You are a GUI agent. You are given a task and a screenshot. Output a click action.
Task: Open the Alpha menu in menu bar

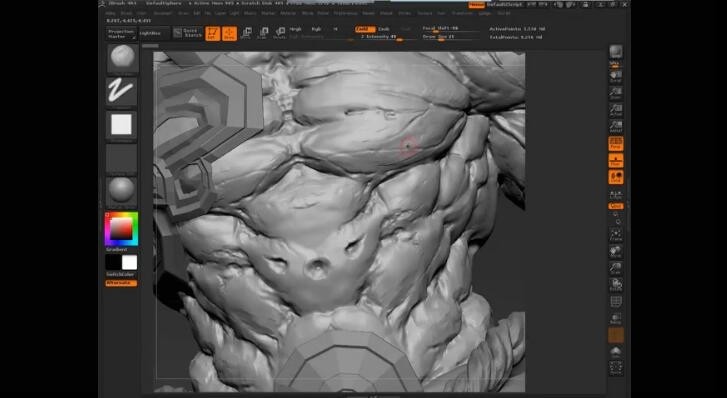point(111,13)
